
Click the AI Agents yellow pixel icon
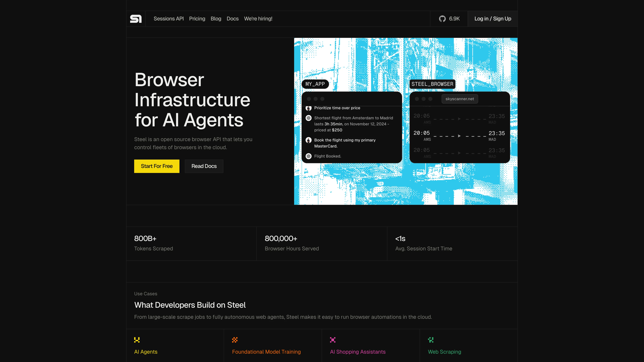point(137,340)
